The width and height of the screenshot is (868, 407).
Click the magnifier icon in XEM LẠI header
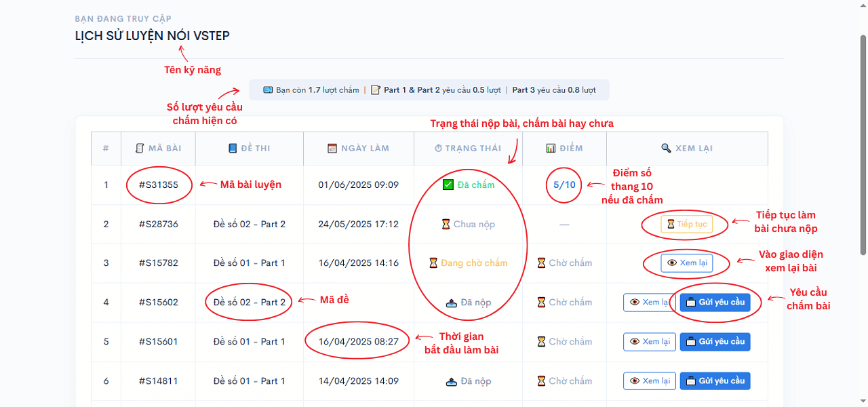pos(666,148)
